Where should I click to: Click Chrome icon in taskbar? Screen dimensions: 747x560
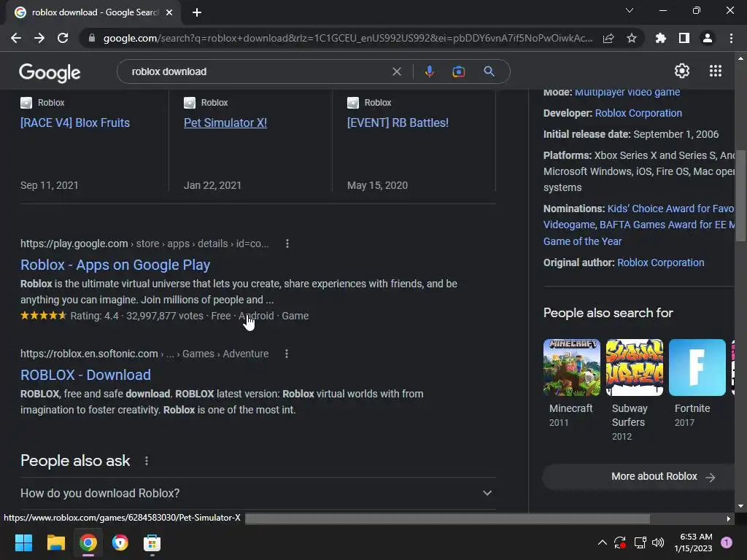coord(88,542)
